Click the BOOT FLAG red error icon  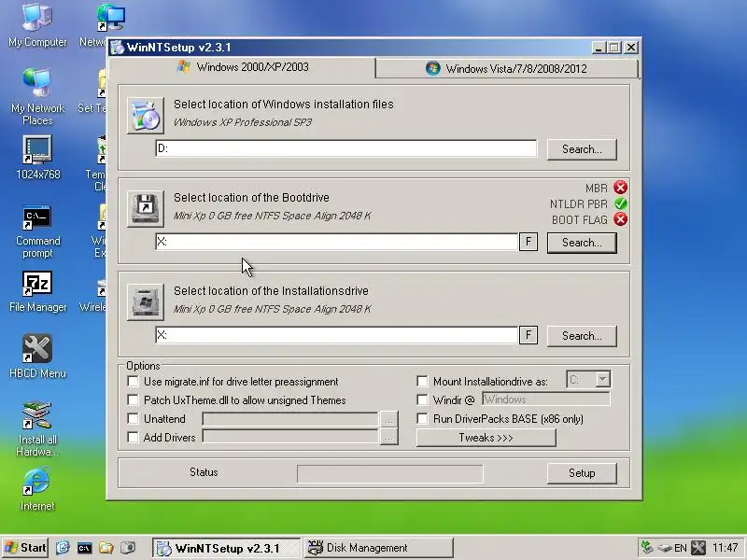(620, 219)
